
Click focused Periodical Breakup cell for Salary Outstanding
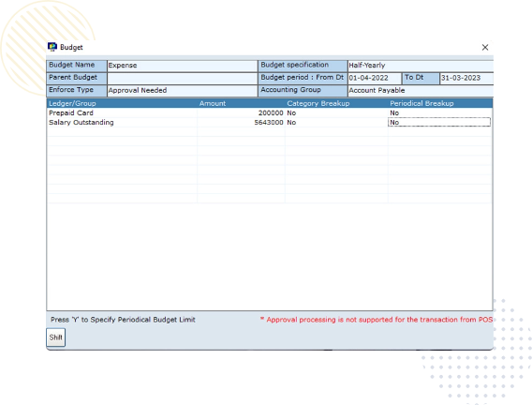click(439, 122)
